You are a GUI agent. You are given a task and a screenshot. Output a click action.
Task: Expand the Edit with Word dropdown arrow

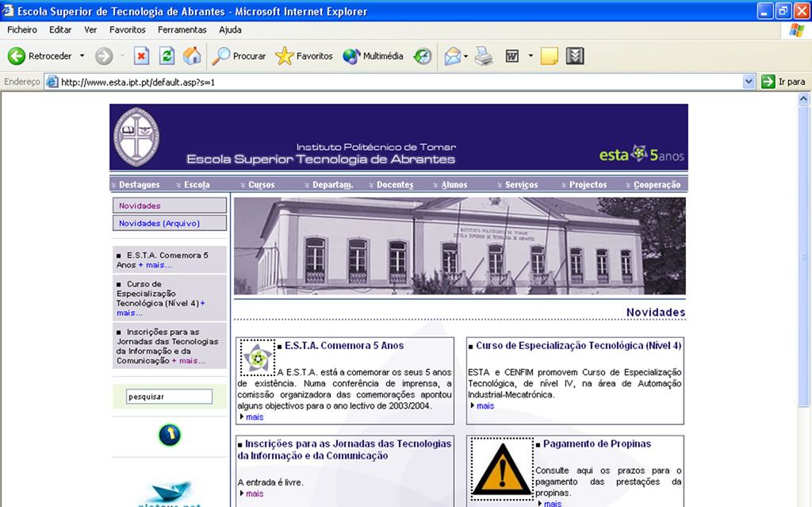point(530,56)
